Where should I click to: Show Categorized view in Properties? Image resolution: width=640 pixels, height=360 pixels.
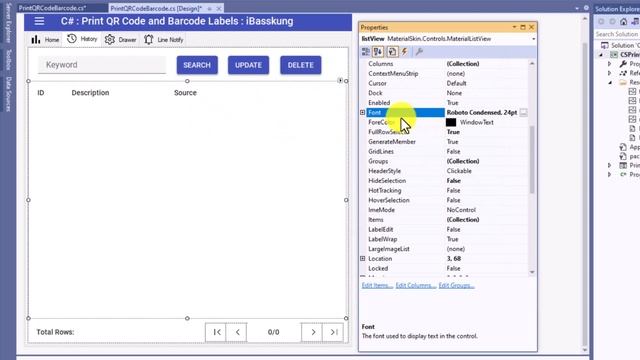[x=366, y=51]
